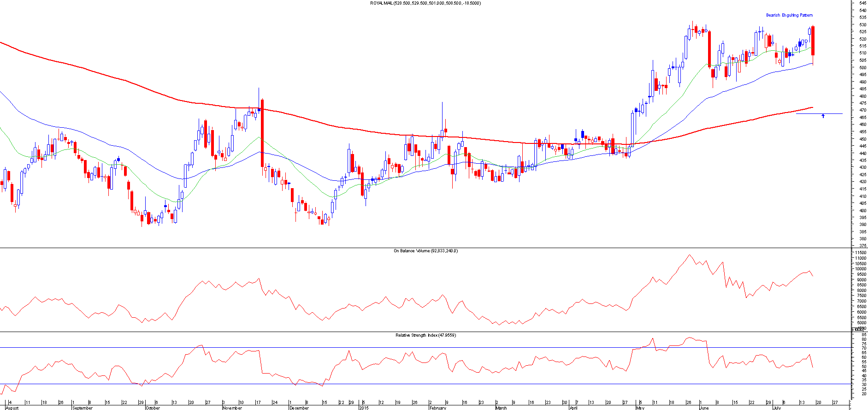The image size is (868, 410).
Task: Click the ROYAL MAIL chart title
Action: [425, 3]
